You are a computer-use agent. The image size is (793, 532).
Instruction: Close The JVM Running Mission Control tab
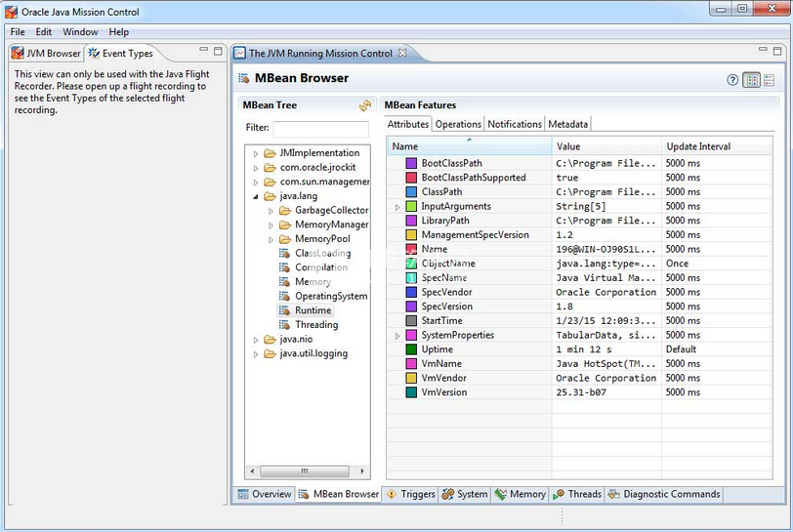pos(402,53)
